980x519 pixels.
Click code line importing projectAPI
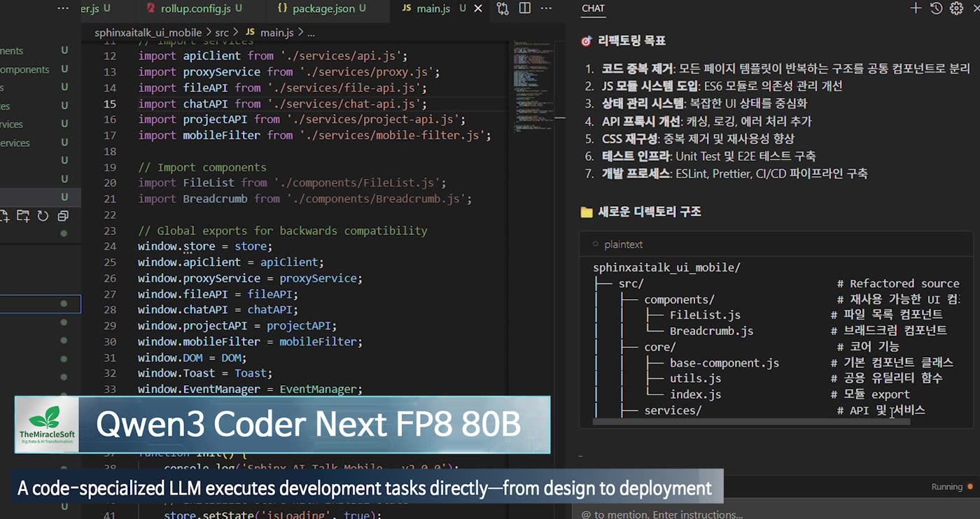(302, 120)
